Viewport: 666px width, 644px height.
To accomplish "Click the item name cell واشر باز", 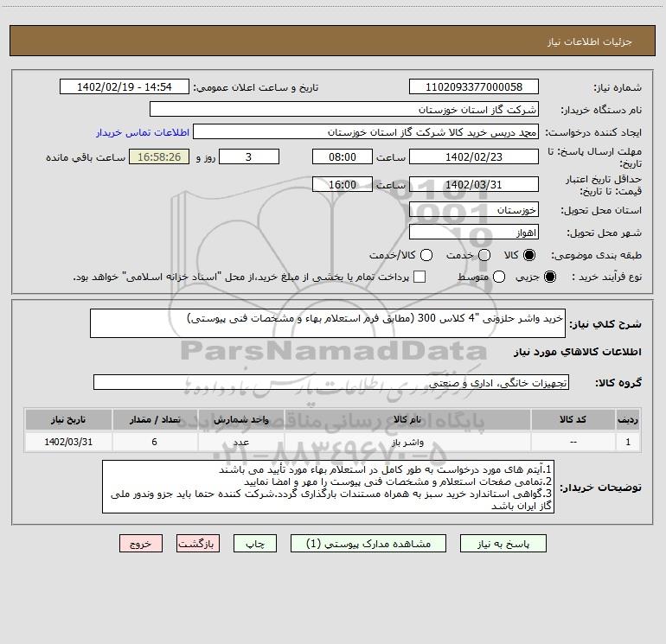I will click(x=407, y=442).
